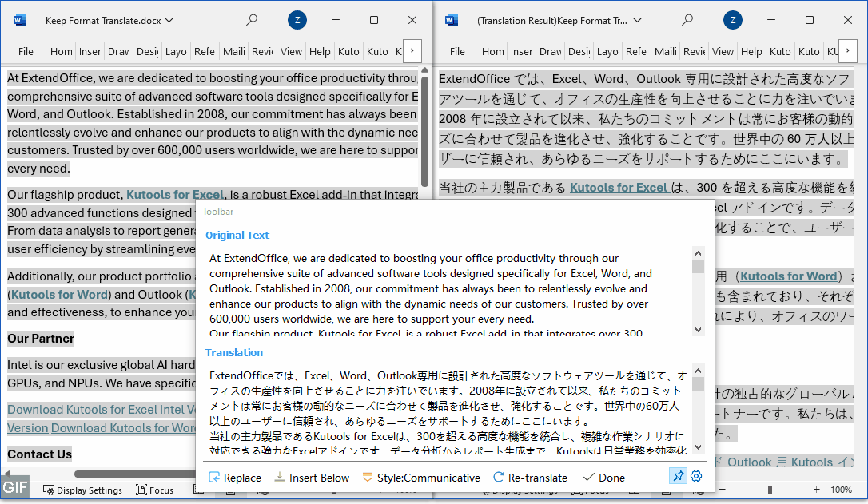Click the Replace button in the toolbar
This screenshot has height=504, width=868.
(x=235, y=478)
